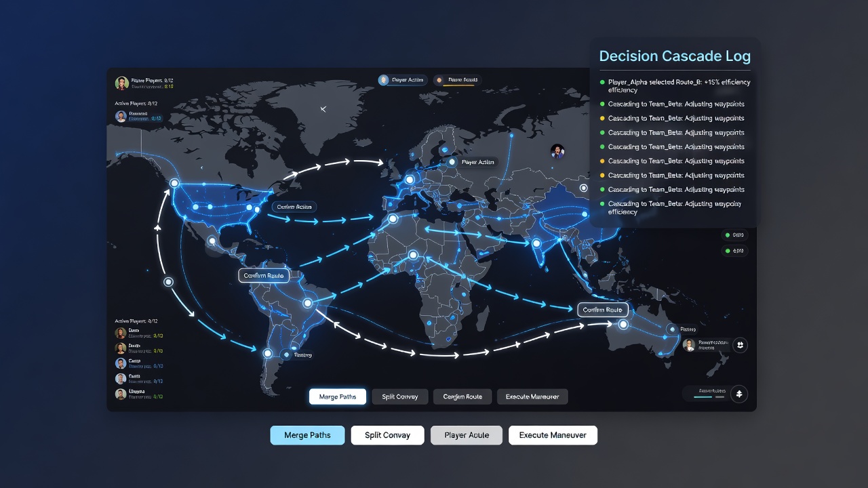Click the location node on Australia's east coast
This screenshot has height=488, width=868.
pos(672,329)
